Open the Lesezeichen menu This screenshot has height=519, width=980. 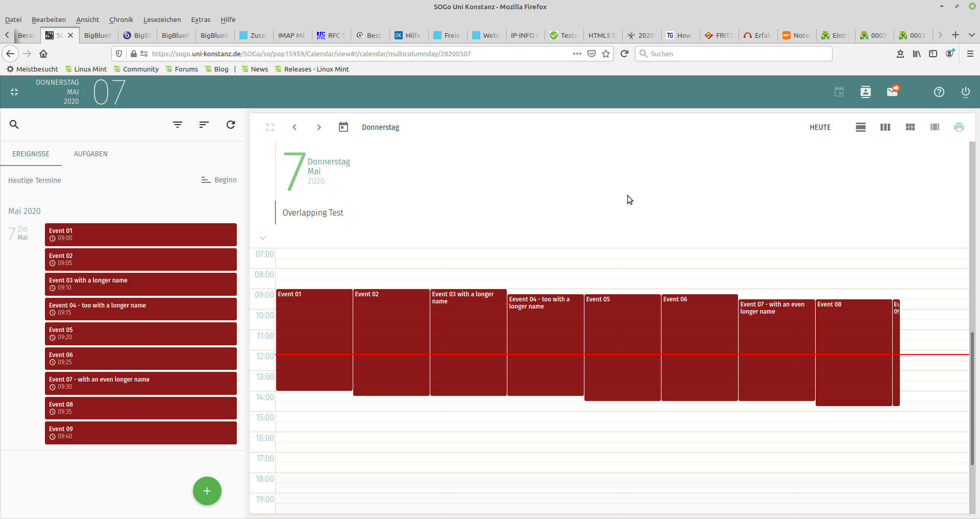point(162,19)
